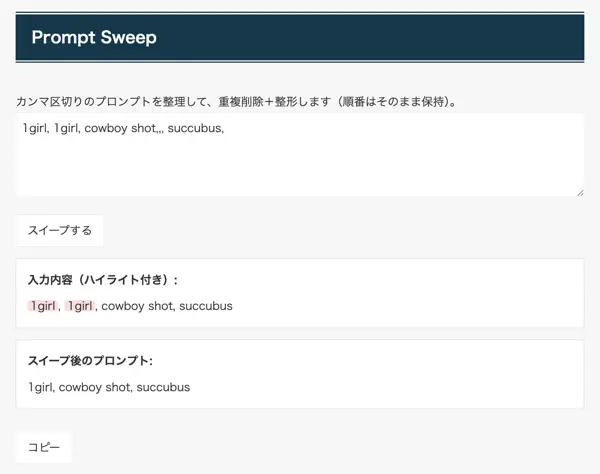
Task: Place cursor on second 1girl in the textarea
Action: coord(66,128)
